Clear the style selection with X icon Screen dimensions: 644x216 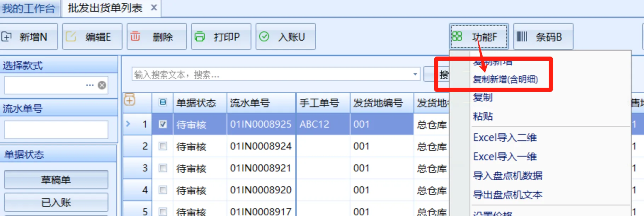coord(102,85)
